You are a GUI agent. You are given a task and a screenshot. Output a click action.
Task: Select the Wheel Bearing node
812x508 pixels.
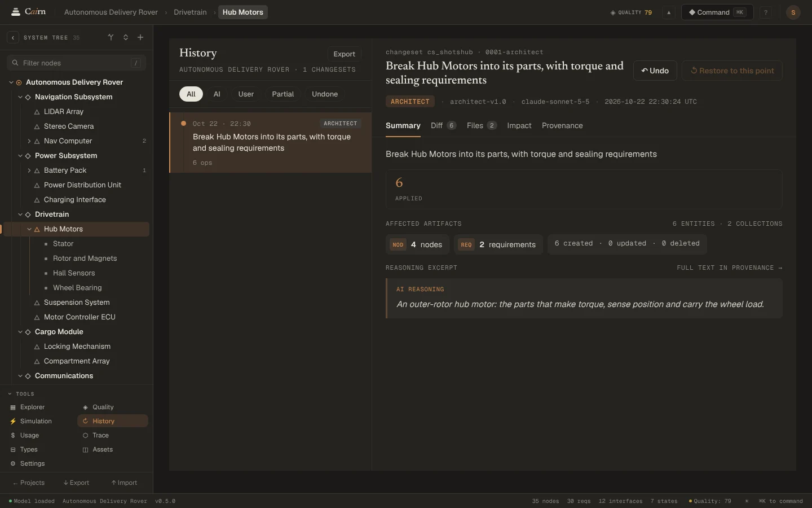pyautogui.click(x=77, y=288)
